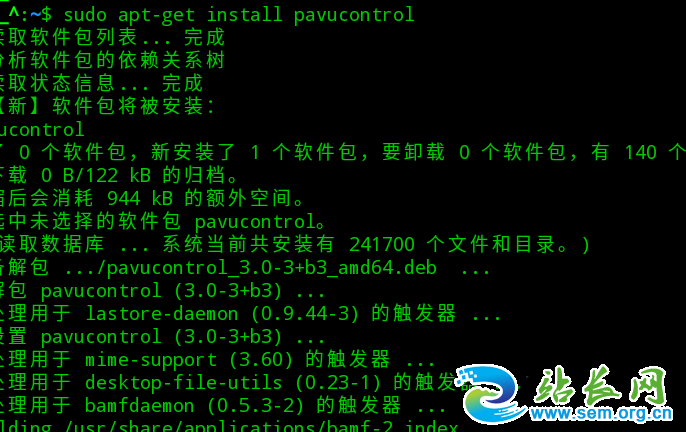Click the lastore-daemon (0.9.44-3) trigger line
The image size is (686, 432).
(250, 313)
